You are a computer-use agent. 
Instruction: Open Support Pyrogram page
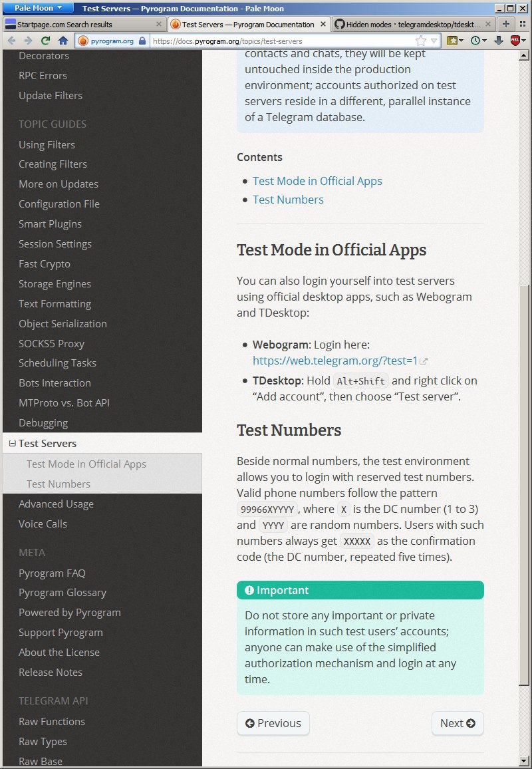[61, 633]
